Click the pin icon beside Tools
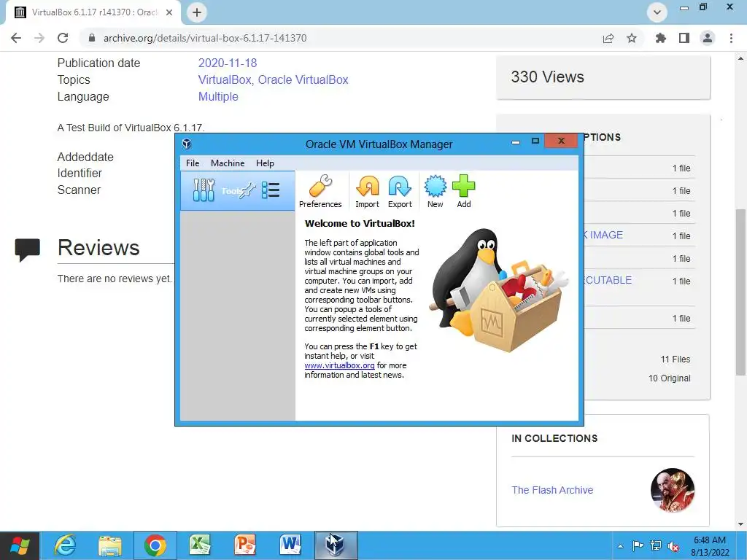This screenshot has height=560, width=747. 247,190
